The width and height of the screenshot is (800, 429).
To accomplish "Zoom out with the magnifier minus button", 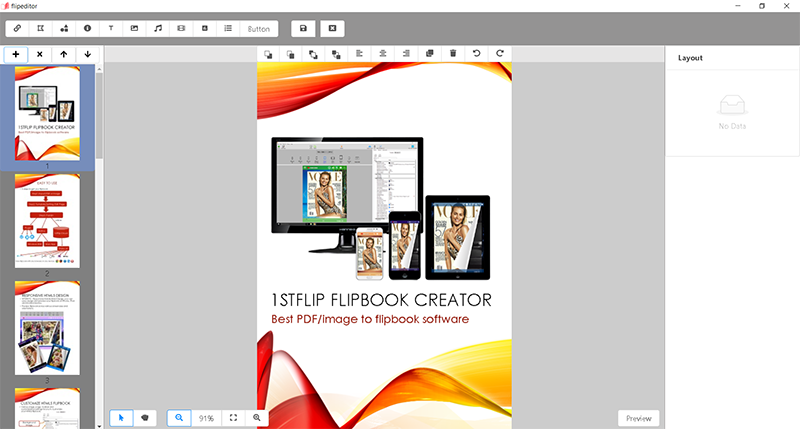I will coord(179,418).
